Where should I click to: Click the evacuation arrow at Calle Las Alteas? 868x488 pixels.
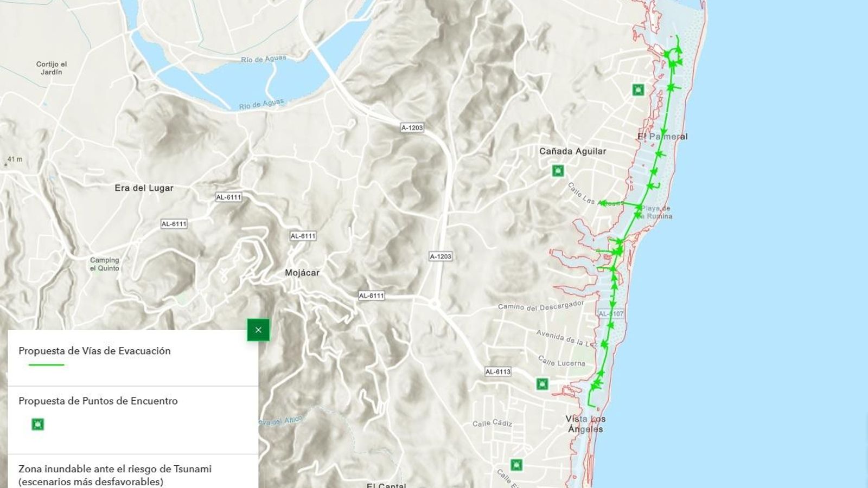point(602,203)
